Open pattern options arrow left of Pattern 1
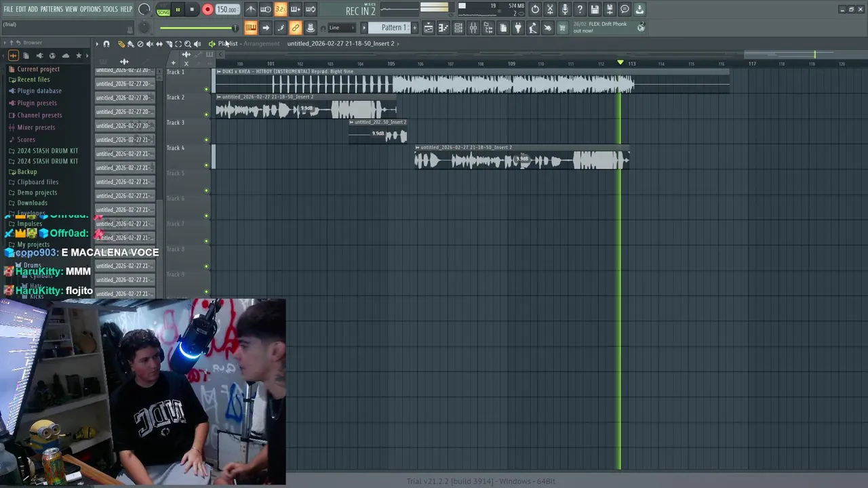The image size is (868, 488). coord(364,28)
